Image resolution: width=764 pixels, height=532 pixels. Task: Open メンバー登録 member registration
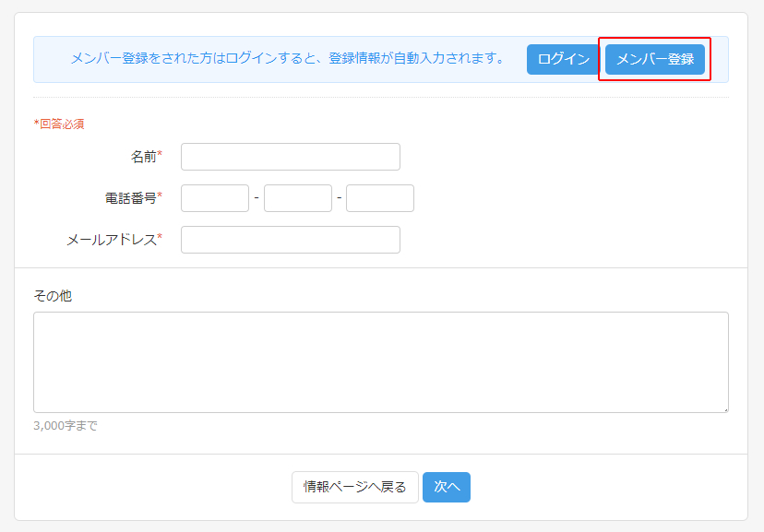tap(654, 60)
